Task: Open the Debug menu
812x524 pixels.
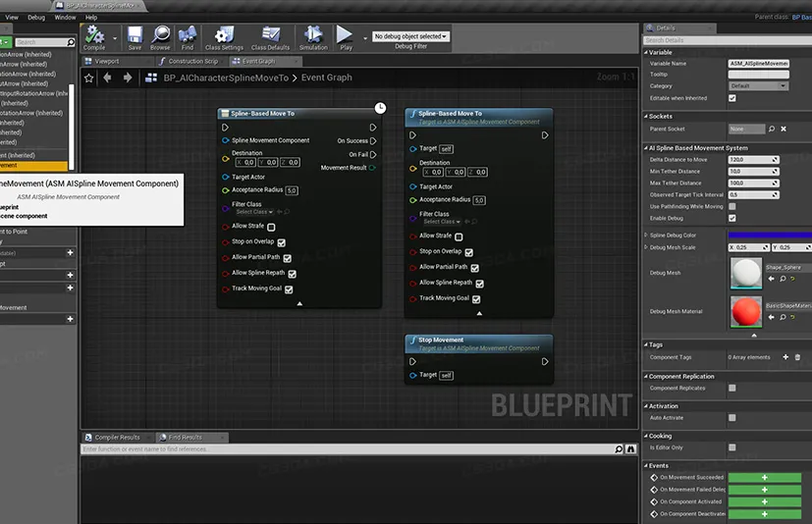Action: [36, 18]
